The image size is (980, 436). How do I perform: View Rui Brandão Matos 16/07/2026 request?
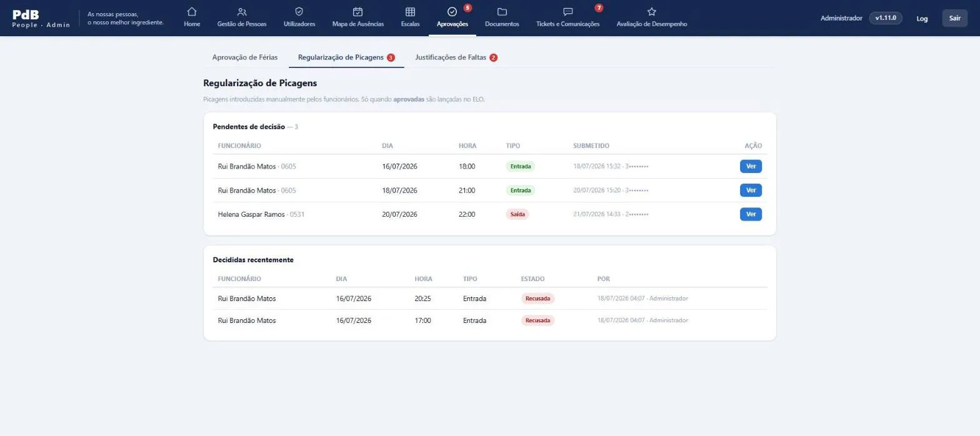pyautogui.click(x=751, y=166)
